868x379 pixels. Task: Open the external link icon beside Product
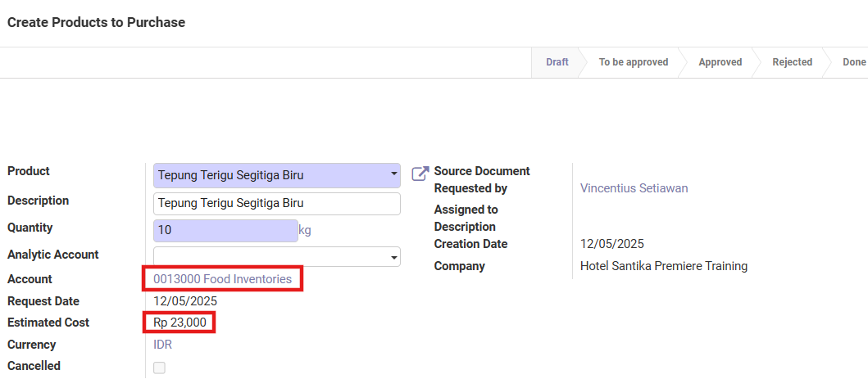click(420, 174)
